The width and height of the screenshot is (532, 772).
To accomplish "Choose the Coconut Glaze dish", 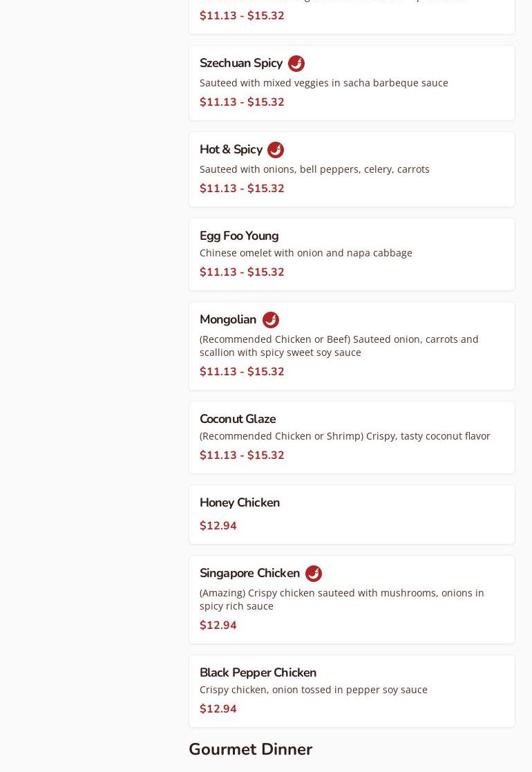I will [238, 419].
